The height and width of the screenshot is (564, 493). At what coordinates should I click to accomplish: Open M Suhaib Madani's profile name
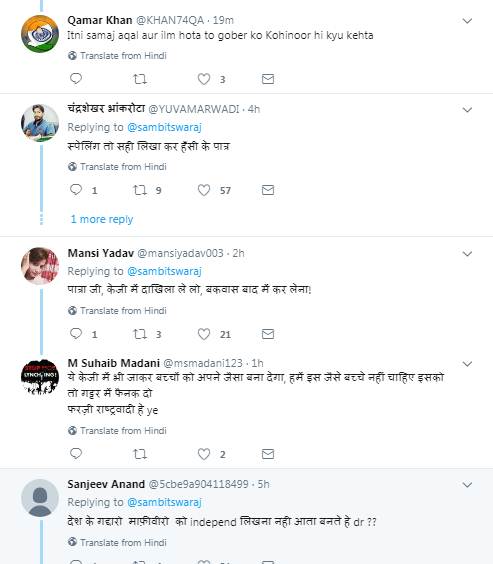[x=114, y=363]
